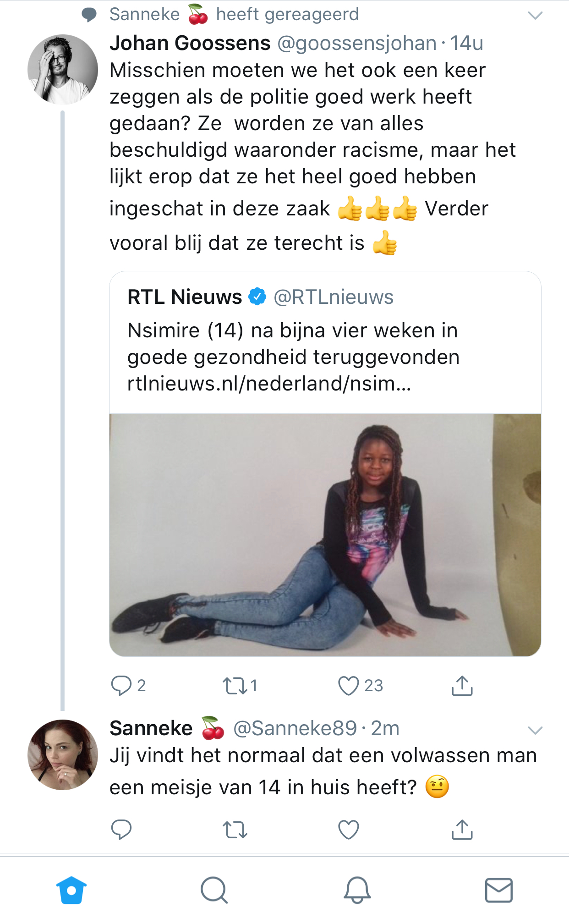Viewport: 569px width, 924px height.
Task: Tap the @RTLnieuws handle
Action: [334, 297]
